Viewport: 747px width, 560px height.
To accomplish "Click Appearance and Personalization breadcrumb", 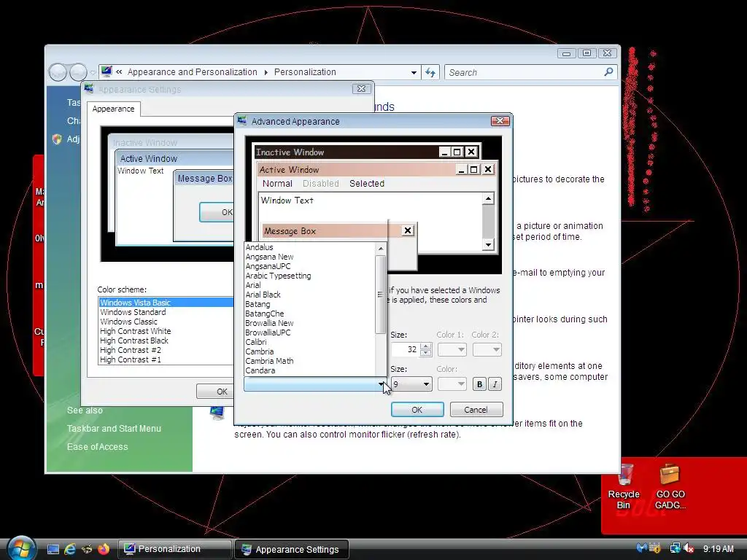I will click(x=192, y=72).
